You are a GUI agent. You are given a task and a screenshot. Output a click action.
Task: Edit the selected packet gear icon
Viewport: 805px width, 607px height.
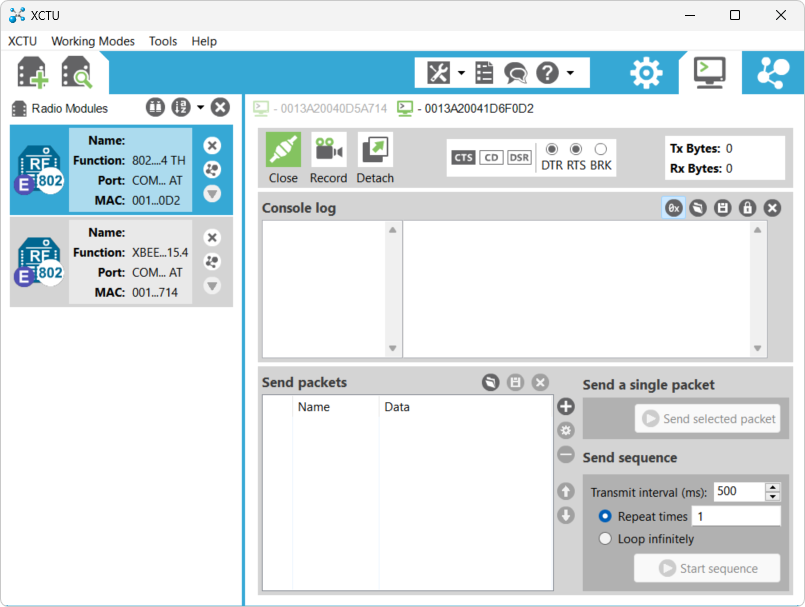(566, 430)
